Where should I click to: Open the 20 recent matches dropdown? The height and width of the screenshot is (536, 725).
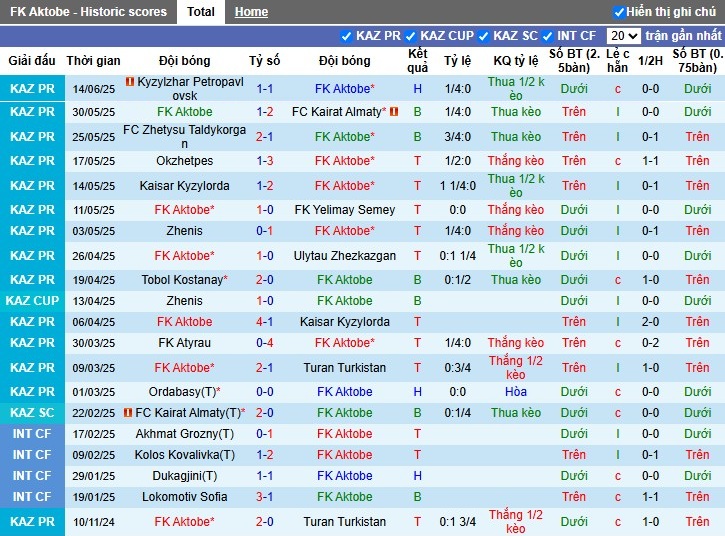(624, 36)
